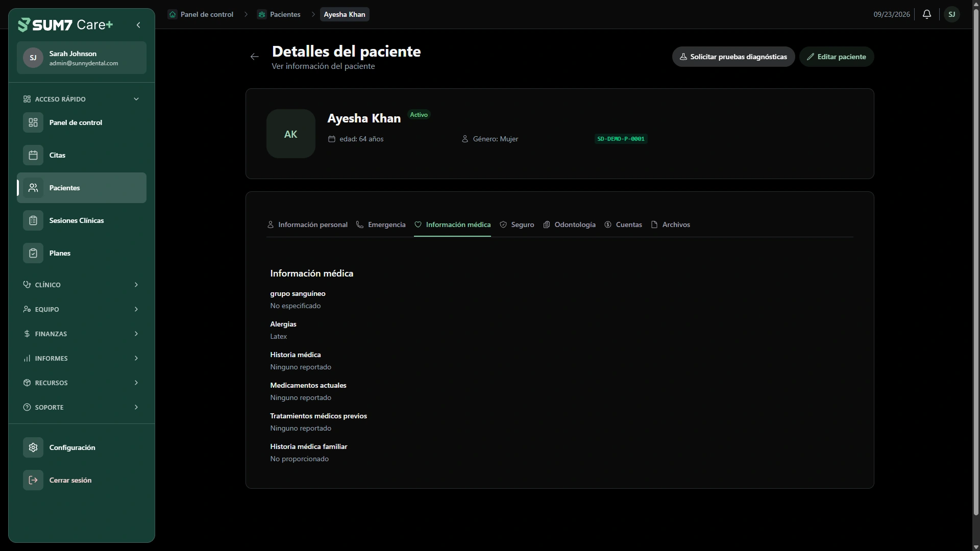Expand the INFORMES menu section

[x=82, y=358]
